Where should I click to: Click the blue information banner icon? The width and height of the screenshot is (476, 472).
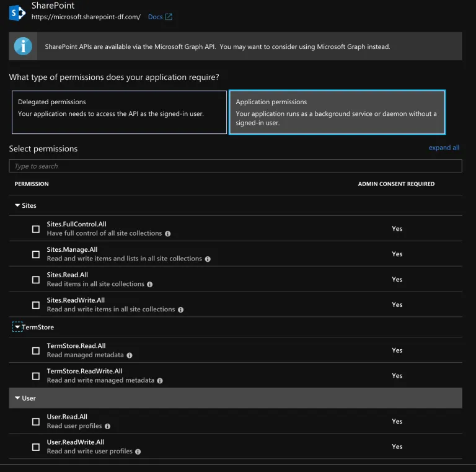click(x=23, y=46)
